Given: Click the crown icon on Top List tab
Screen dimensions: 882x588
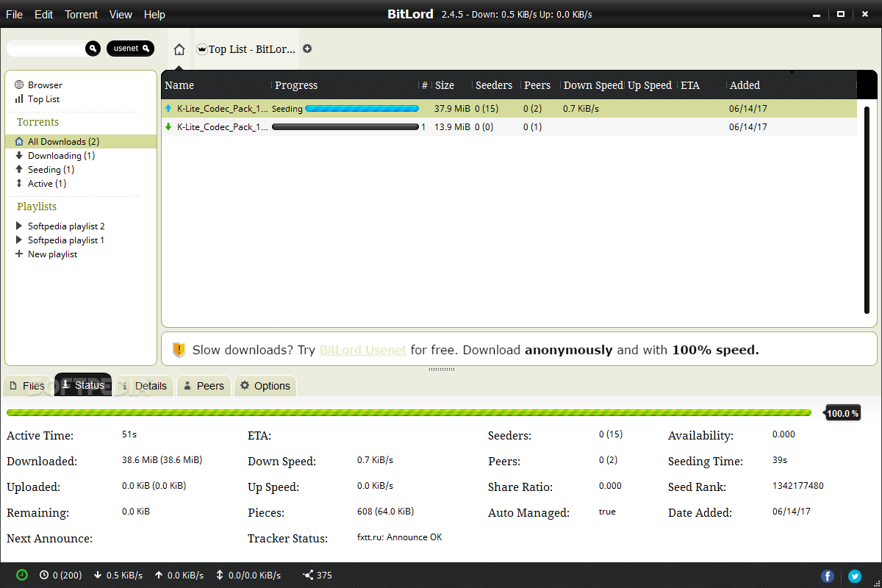Looking at the screenshot, I should (x=202, y=49).
